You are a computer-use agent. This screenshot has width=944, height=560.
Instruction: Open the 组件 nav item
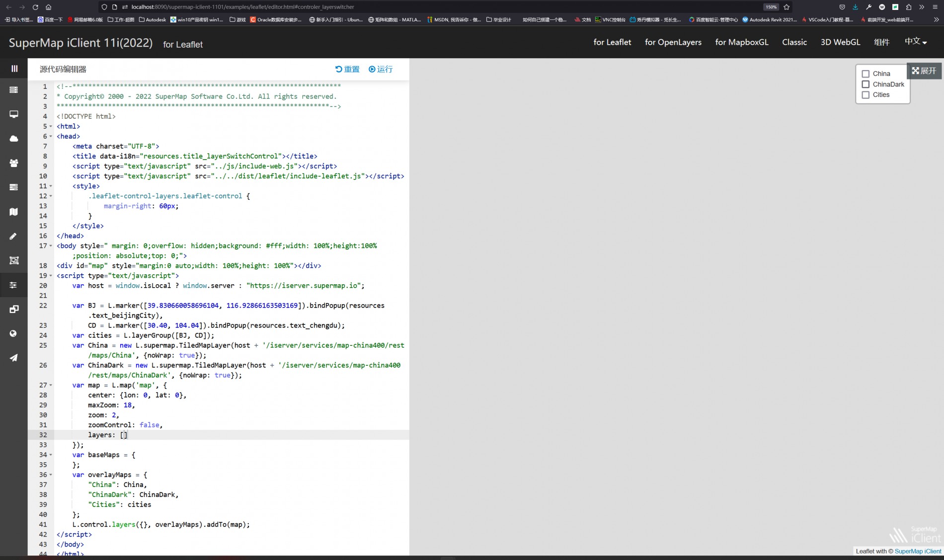[882, 42]
